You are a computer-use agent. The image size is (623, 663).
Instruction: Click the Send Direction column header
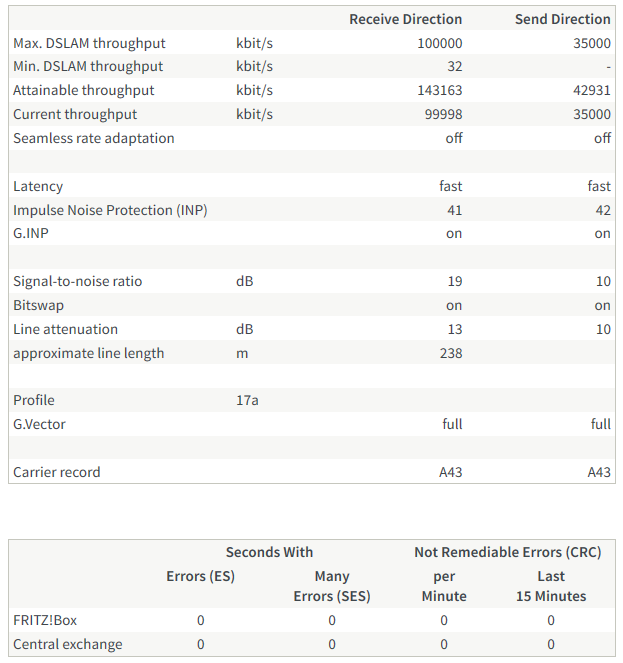[562, 19]
